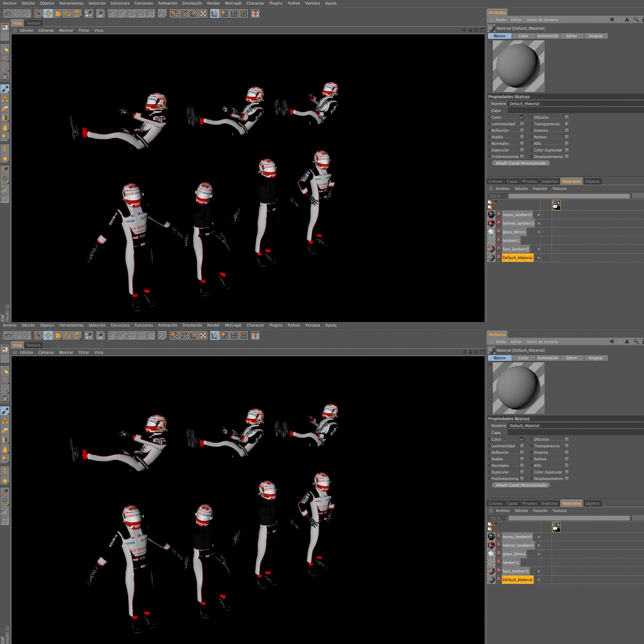Select the Gradient fill tool in lower window
The image size is (644, 644).
[5, 440]
